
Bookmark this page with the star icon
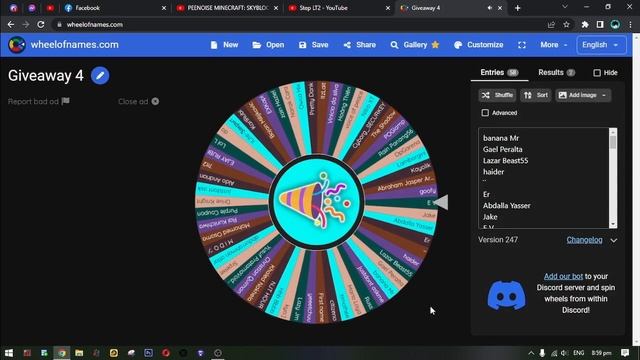pyautogui.click(x=567, y=25)
